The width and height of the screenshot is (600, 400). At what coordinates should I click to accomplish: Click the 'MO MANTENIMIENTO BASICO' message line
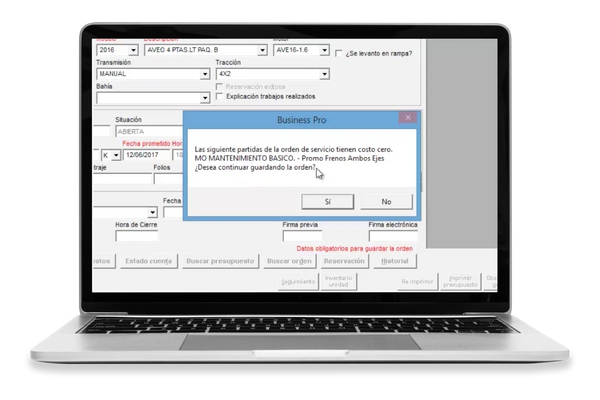(x=289, y=158)
